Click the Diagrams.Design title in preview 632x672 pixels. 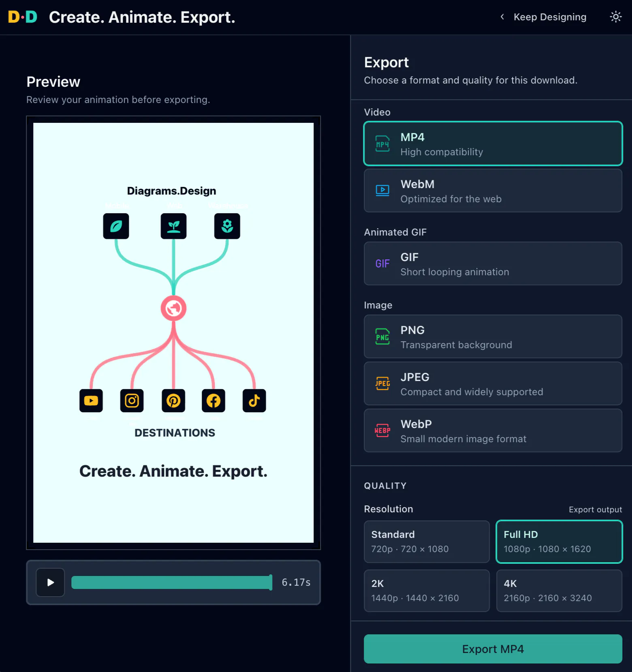171,191
